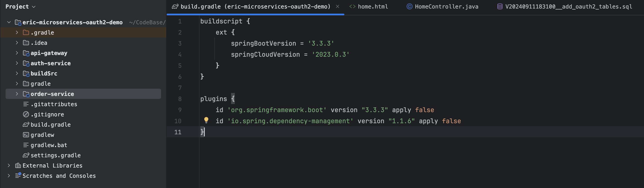Click the intention lightbulb on line 10
The image size is (644, 188).
click(206, 120)
